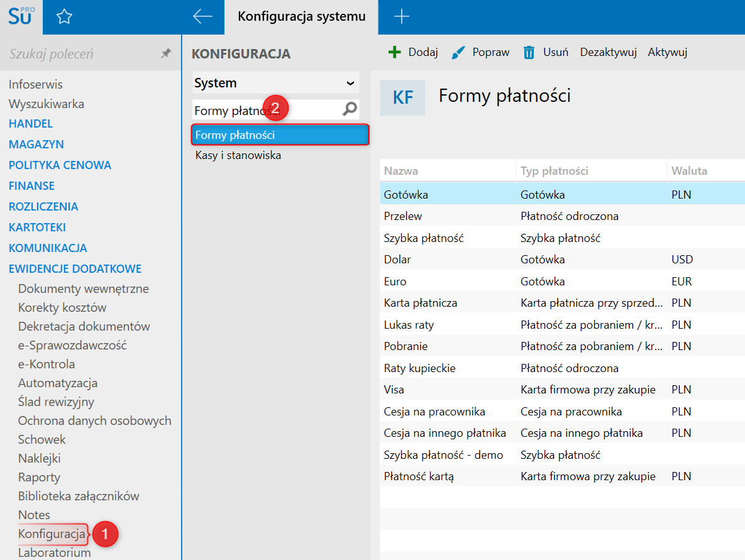Select Kasy i stanowiska entry
The height and width of the screenshot is (560, 745).
click(238, 155)
